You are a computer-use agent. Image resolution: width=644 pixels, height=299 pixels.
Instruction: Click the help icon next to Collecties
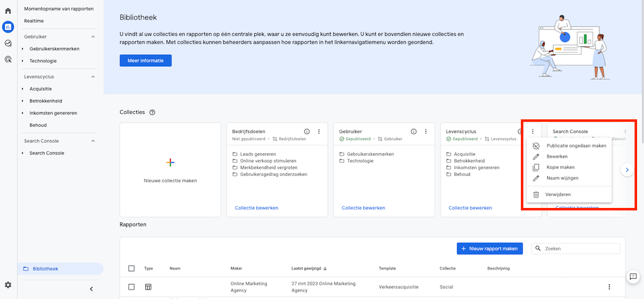(x=153, y=112)
